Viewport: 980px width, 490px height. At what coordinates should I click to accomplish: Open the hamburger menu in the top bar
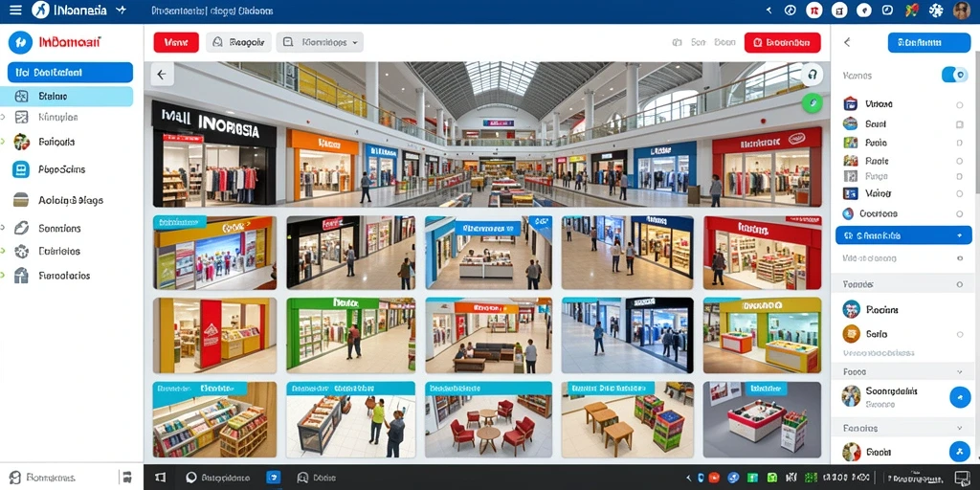15,10
